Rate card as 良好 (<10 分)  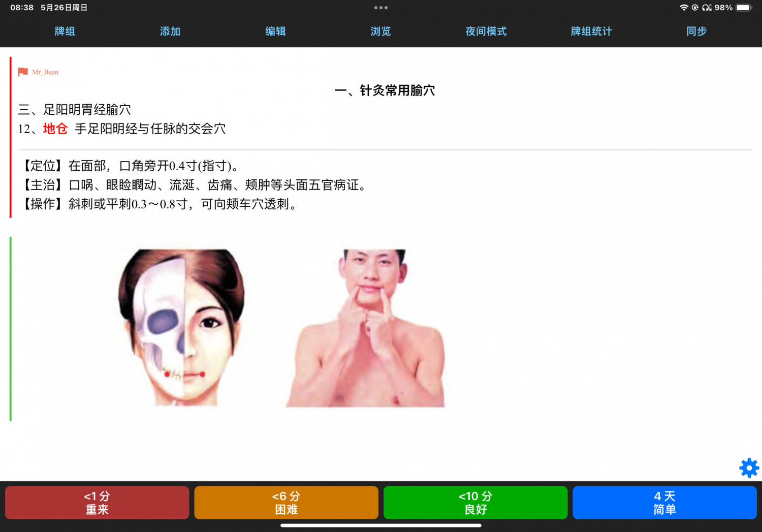(x=475, y=503)
